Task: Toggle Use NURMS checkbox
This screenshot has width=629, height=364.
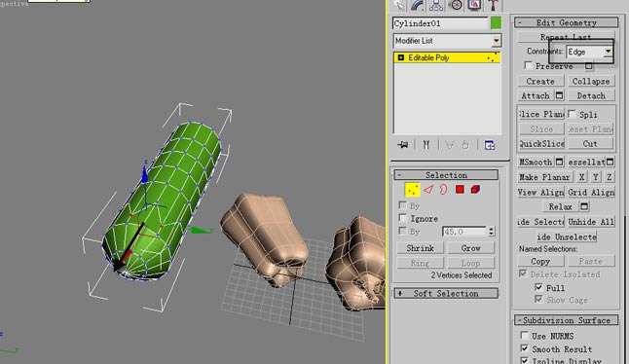Action: (x=524, y=335)
